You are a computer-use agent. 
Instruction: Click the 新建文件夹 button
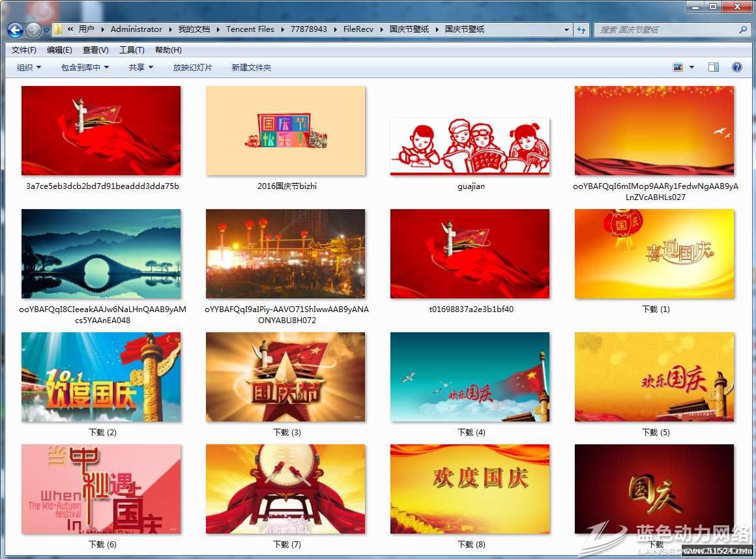click(x=251, y=68)
